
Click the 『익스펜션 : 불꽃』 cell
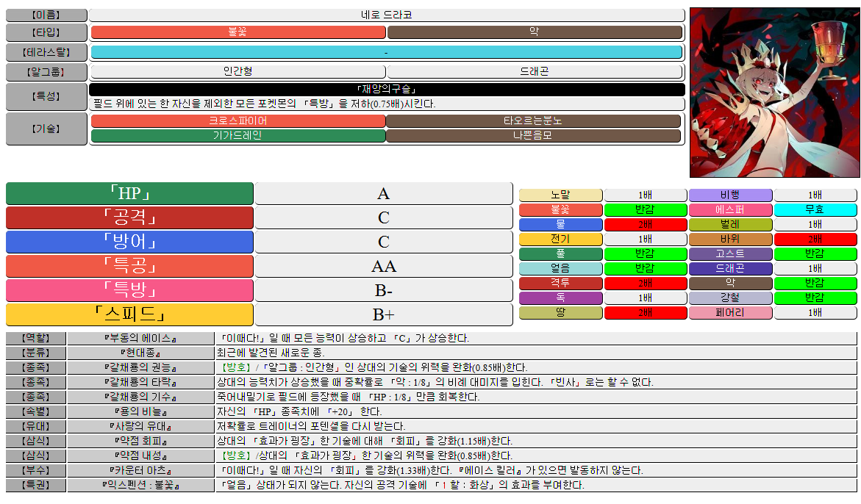(x=140, y=486)
